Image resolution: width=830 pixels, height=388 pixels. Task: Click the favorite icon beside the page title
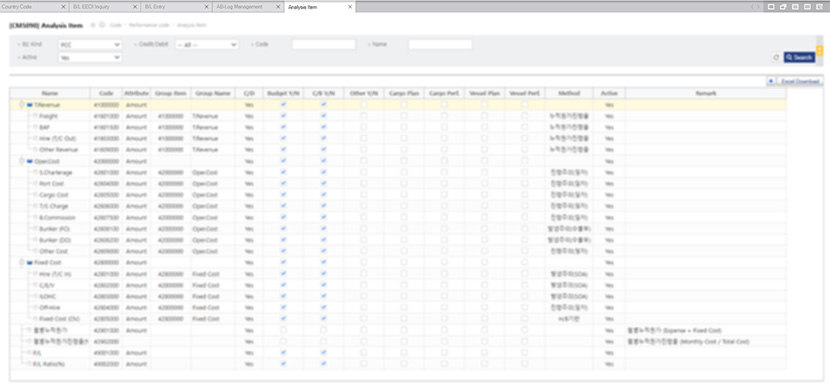click(x=93, y=25)
